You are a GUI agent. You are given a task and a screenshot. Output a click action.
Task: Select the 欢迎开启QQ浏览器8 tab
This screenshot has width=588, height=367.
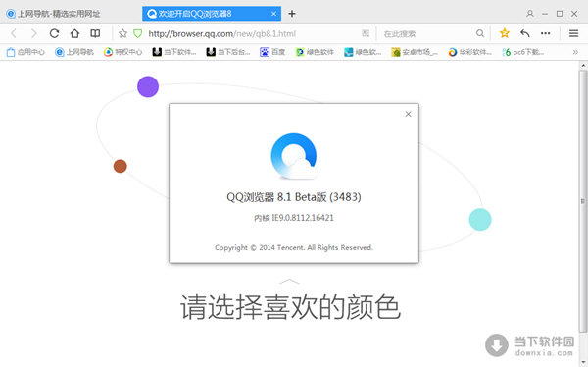point(212,14)
